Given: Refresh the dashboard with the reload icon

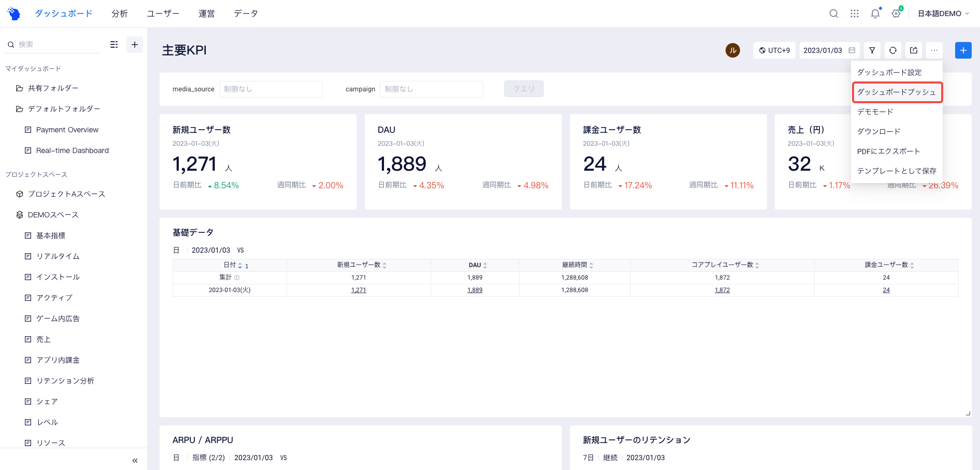Looking at the screenshot, I should click(893, 50).
